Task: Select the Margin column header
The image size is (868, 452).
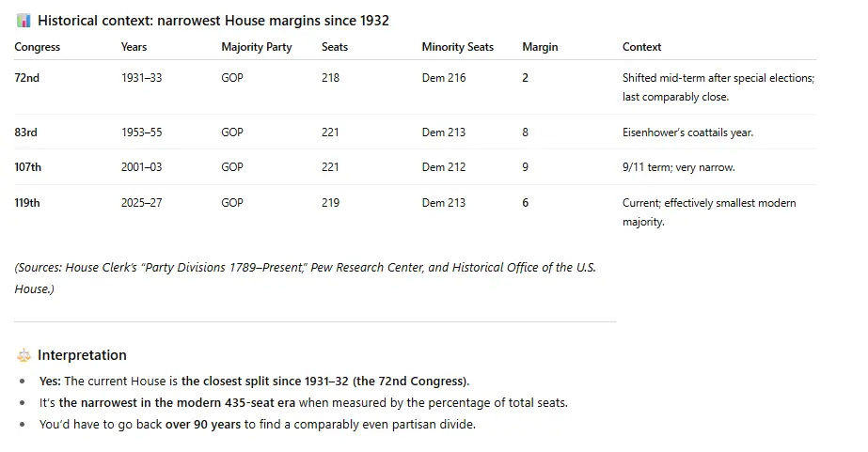Action: [539, 47]
